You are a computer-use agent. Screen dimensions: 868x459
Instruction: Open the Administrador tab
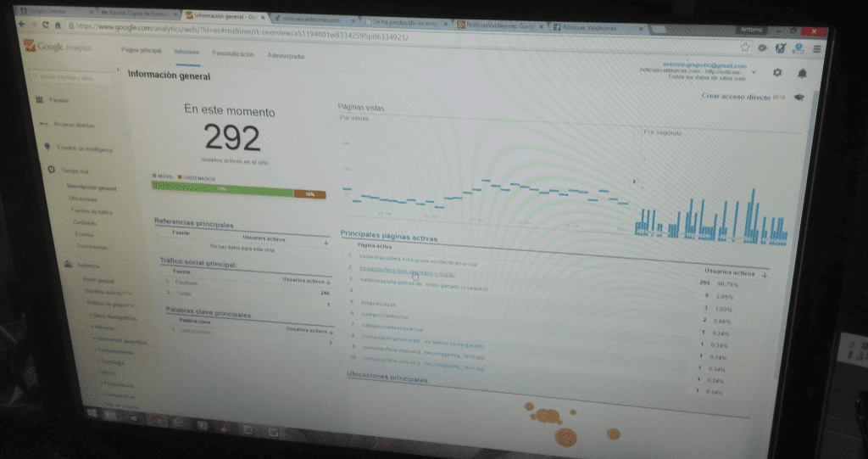coord(287,56)
